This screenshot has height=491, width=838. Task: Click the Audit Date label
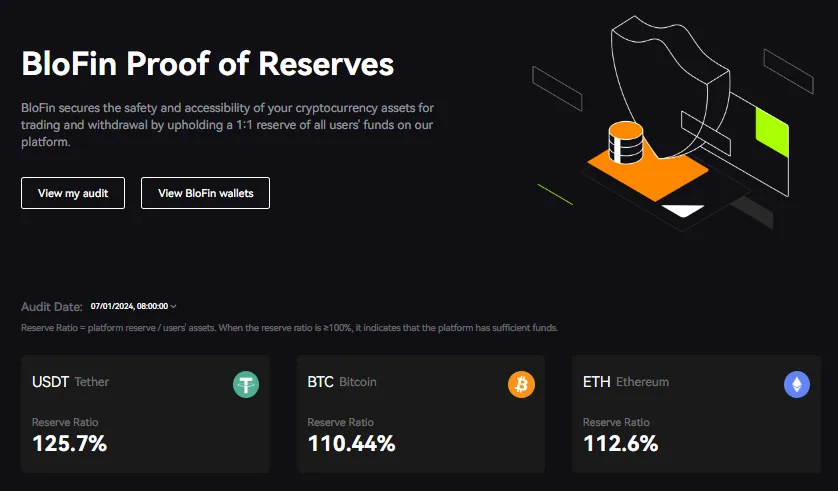pos(52,306)
